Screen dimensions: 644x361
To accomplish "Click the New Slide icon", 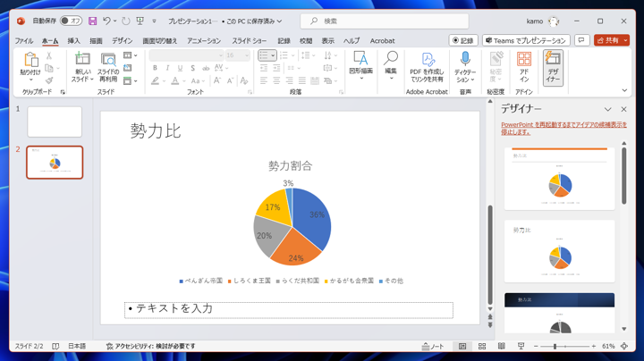I will (x=82, y=59).
